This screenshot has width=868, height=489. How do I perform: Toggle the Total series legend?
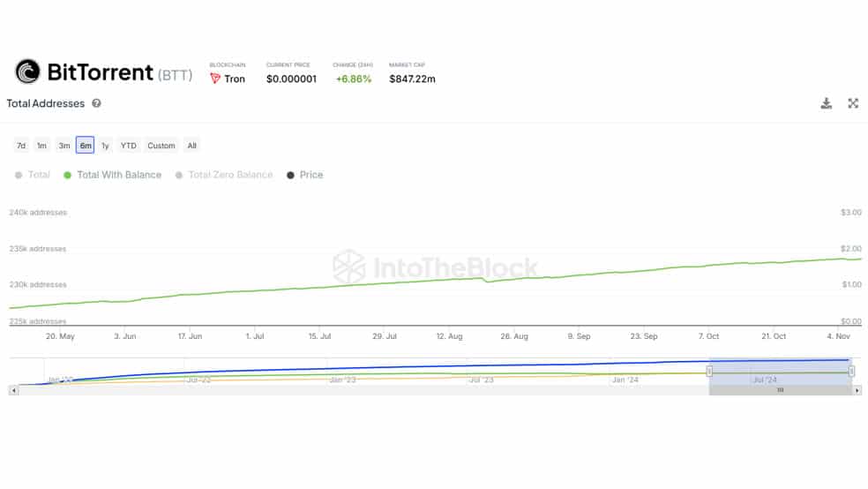click(x=33, y=175)
